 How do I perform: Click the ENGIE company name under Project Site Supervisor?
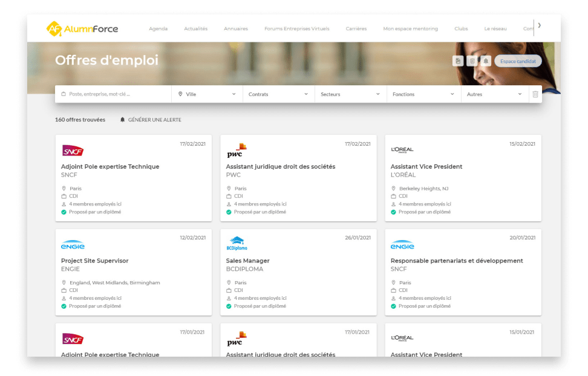71,269
